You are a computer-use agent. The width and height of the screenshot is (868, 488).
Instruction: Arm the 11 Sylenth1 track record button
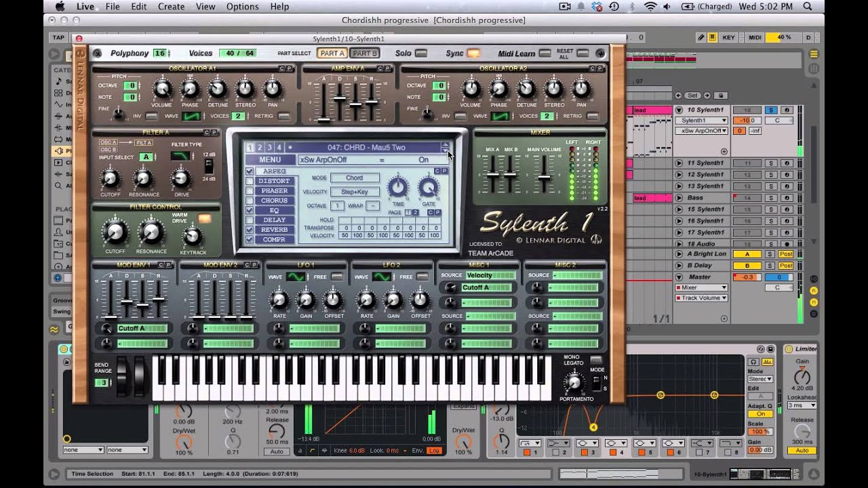(787, 163)
